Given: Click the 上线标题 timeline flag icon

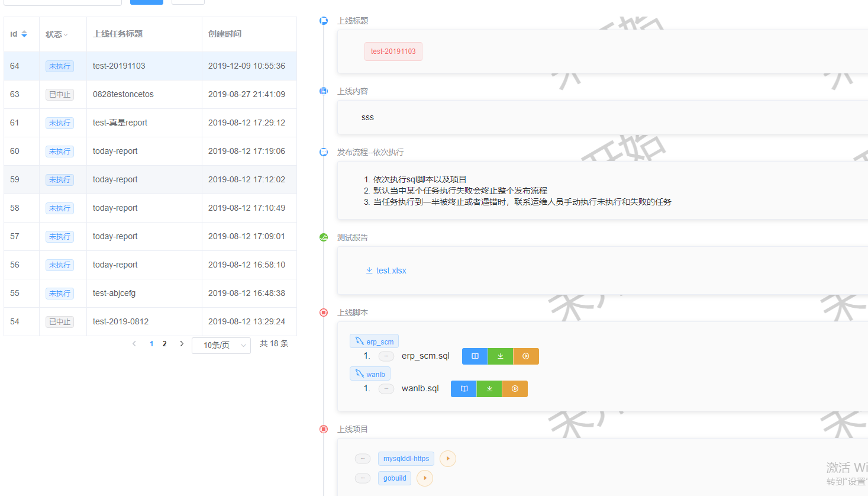Looking at the screenshot, I should coord(324,21).
